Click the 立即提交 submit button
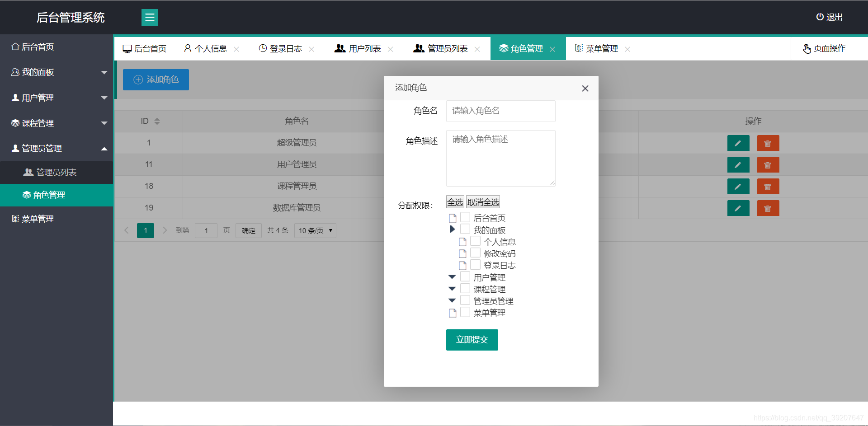Screen dimensions: 868x426 (472, 340)
